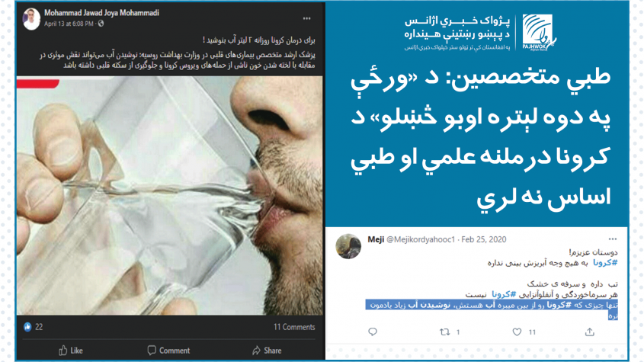
Task: Open the Facebook post three-dots options menu
Action: click(307, 18)
